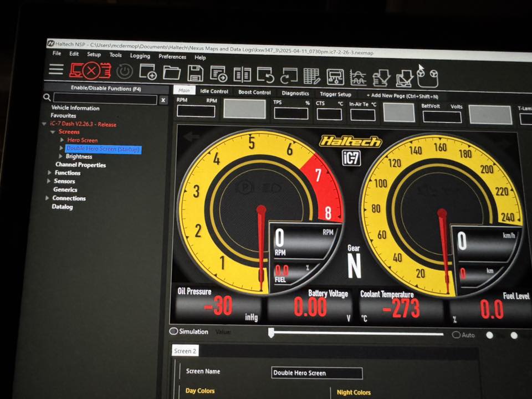The width and height of the screenshot is (532, 399).
Task: Clear the search with the X button
Action: (163, 100)
